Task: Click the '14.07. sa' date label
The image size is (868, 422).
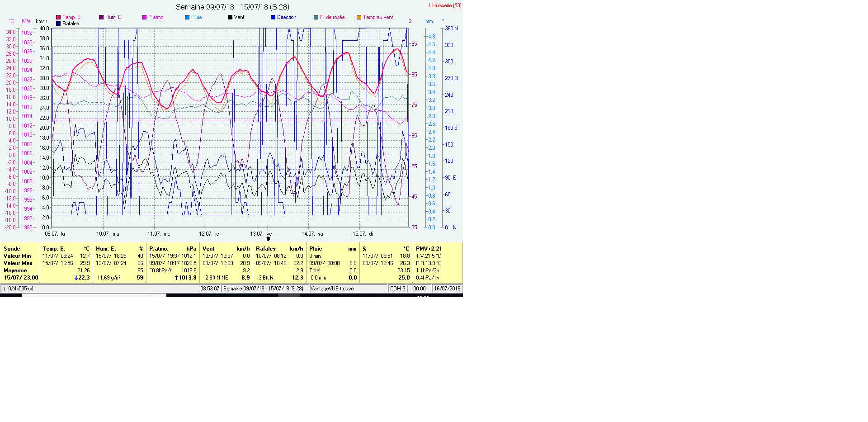Action: [312, 234]
